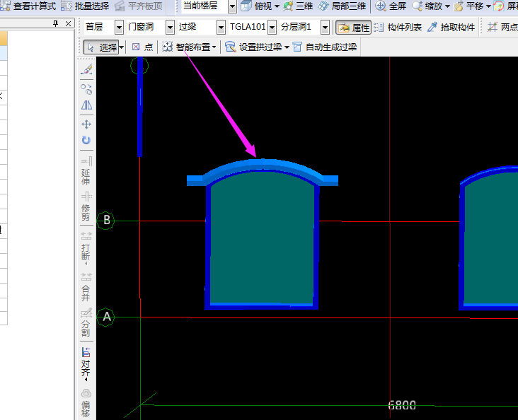
Task: Expand 设置拱过梁 dropdown arrow
Action: click(x=287, y=47)
